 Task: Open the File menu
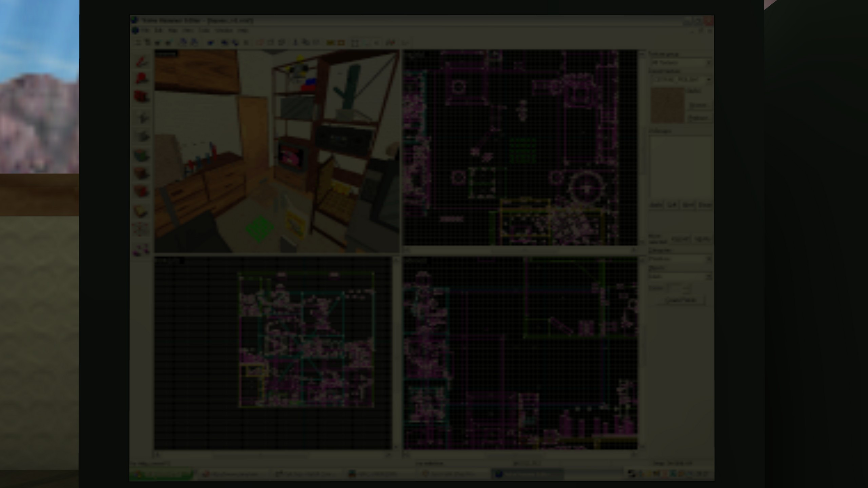pos(146,30)
